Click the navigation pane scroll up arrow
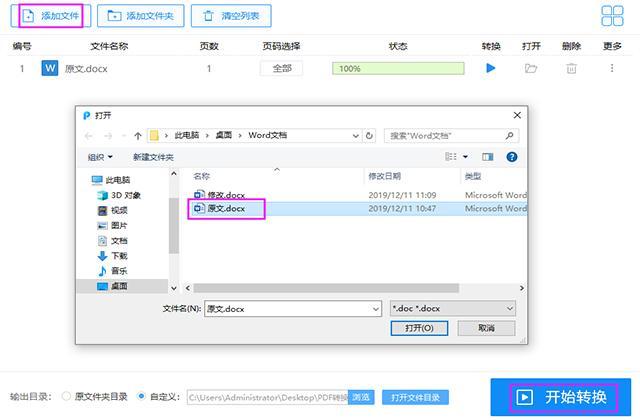 coord(174,174)
